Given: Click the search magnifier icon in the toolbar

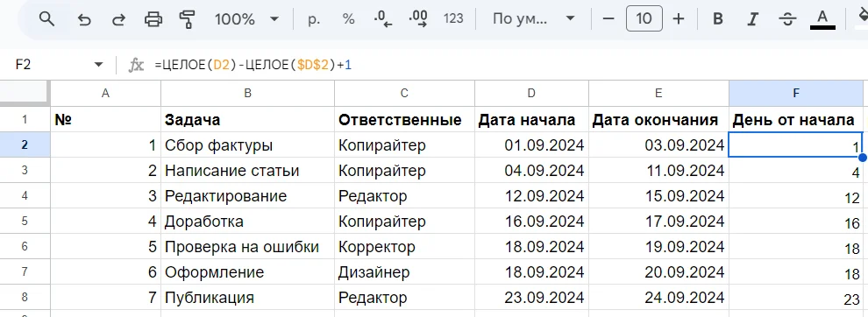Looking at the screenshot, I should click(47, 19).
